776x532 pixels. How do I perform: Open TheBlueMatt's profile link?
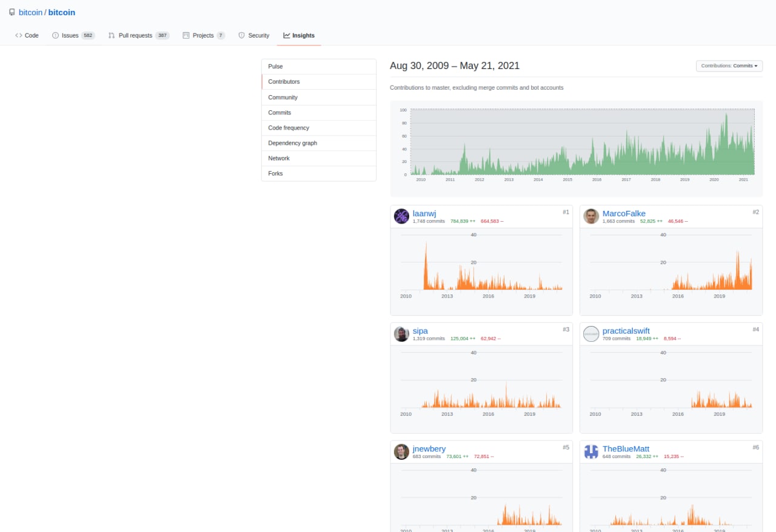click(626, 448)
